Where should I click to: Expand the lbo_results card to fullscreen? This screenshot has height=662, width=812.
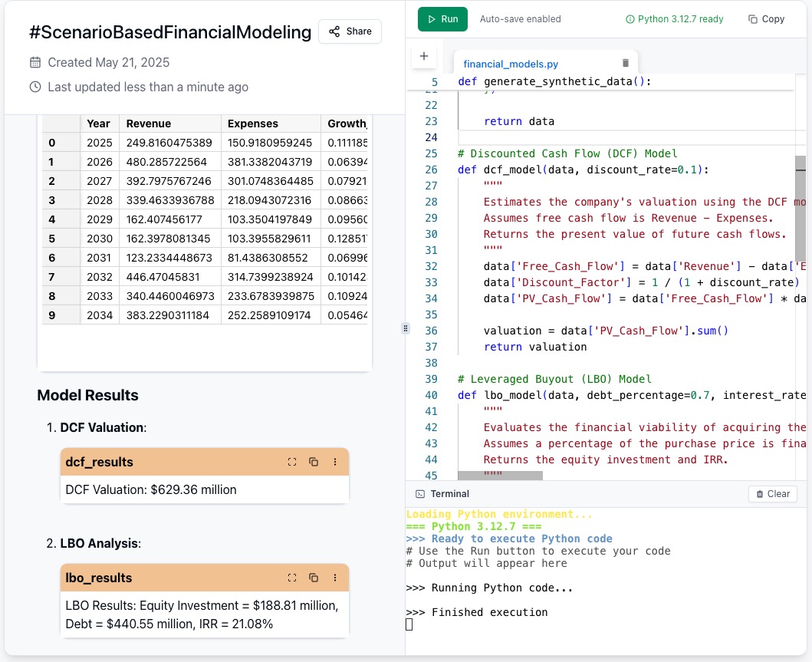click(x=292, y=578)
